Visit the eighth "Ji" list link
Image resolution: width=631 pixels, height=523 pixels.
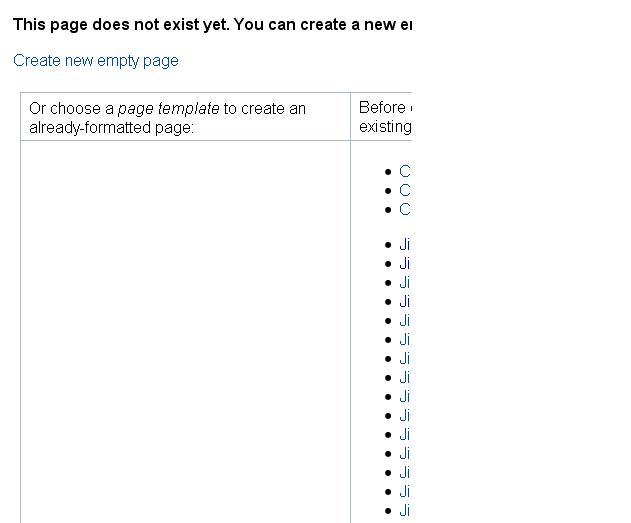click(405, 378)
